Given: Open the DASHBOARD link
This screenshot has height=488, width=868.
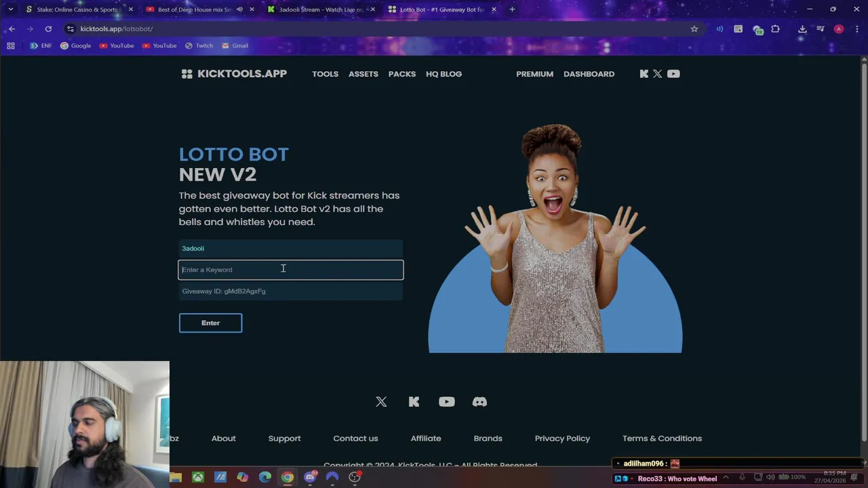Looking at the screenshot, I should 589,74.
